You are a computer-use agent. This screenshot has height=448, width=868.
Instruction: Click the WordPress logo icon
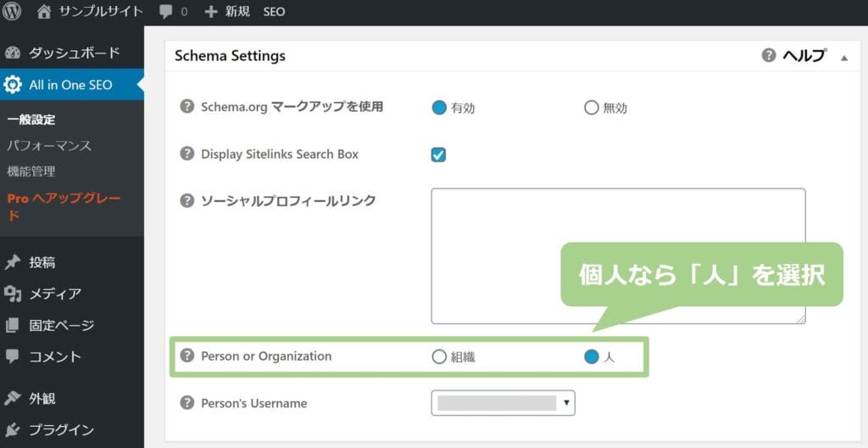tap(12, 11)
